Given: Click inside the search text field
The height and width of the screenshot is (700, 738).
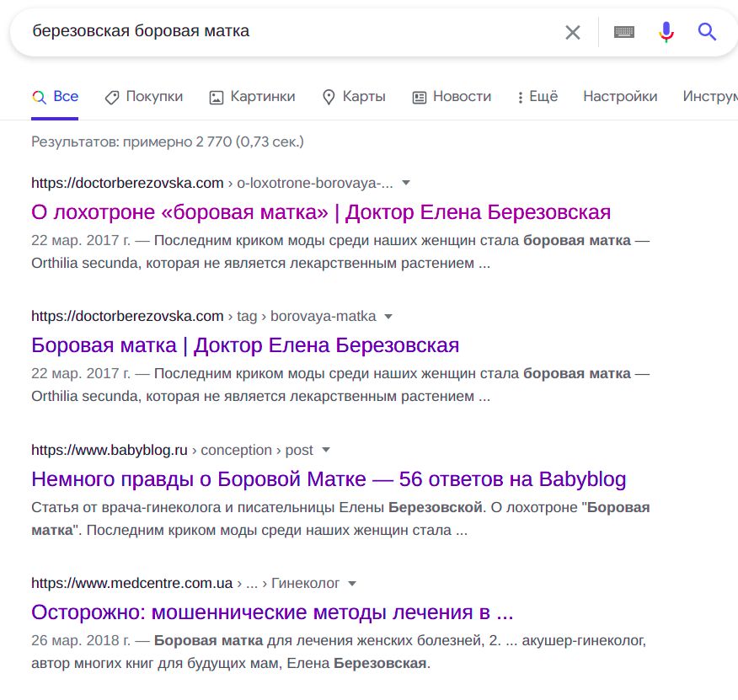Looking at the screenshot, I should [286, 32].
